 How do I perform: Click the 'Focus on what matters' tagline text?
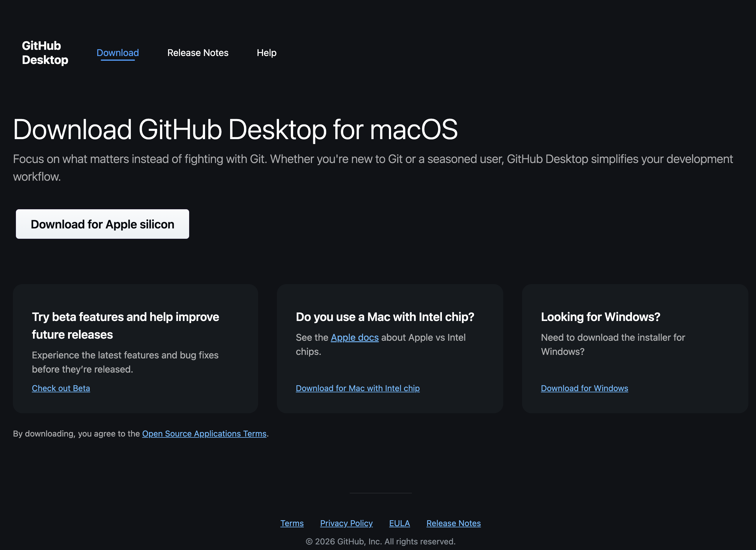point(373,168)
